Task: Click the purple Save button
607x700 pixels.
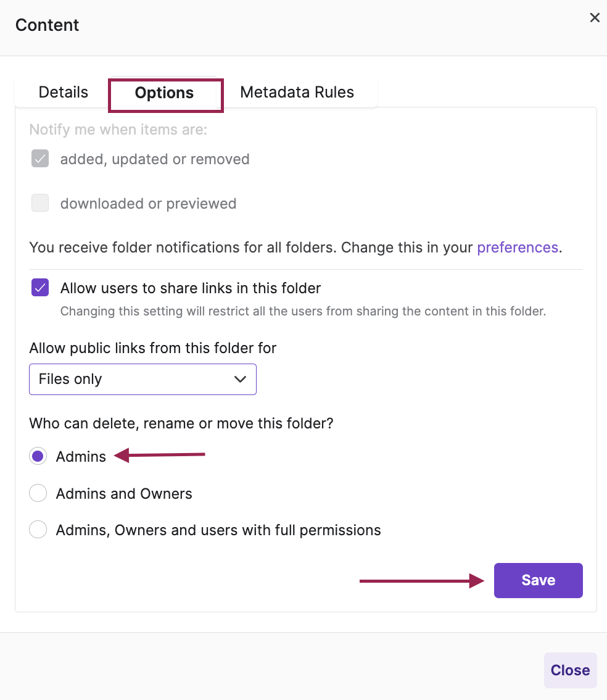Action: [538, 580]
